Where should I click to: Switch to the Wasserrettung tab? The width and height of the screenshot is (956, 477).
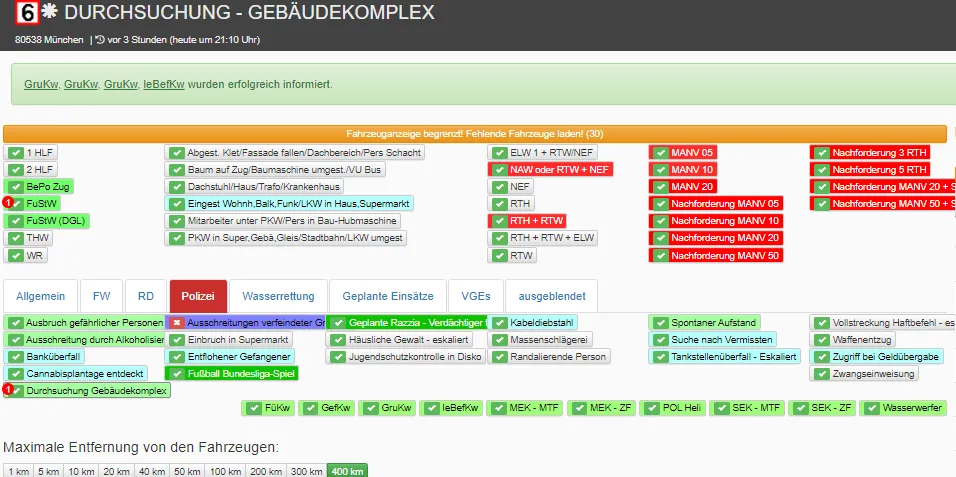click(279, 296)
